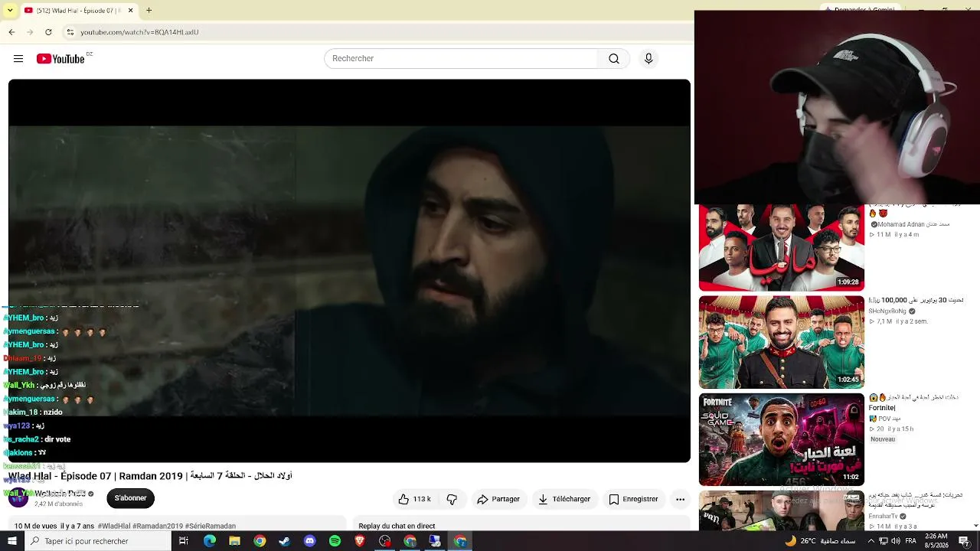980x551 pixels.
Task: Open Discord from the taskbar
Action: click(x=309, y=541)
